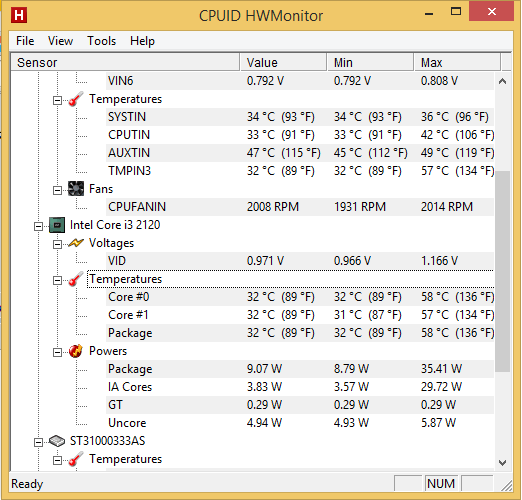This screenshot has height=500, width=522.
Task: Select the ST31000333AS drive label
Action: click(108, 441)
